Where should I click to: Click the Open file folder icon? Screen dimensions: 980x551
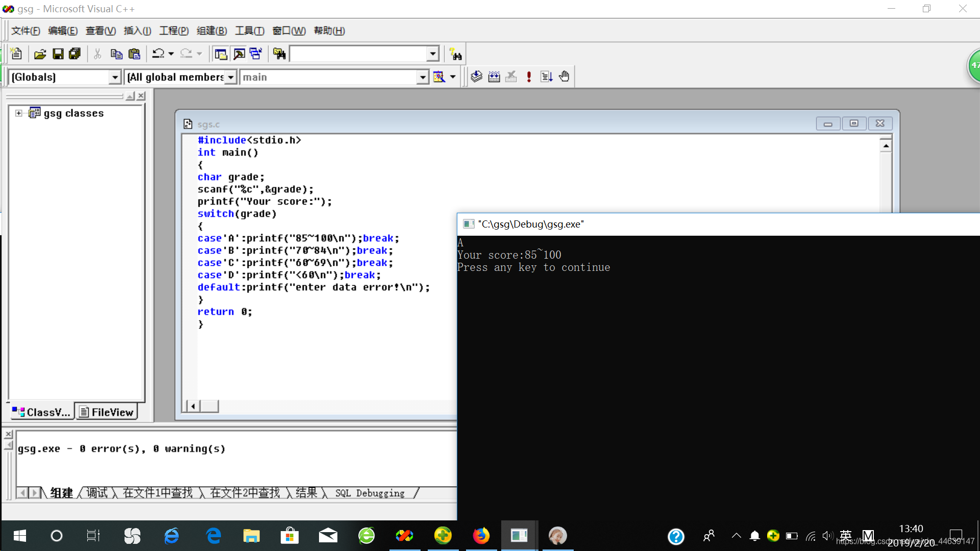40,54
